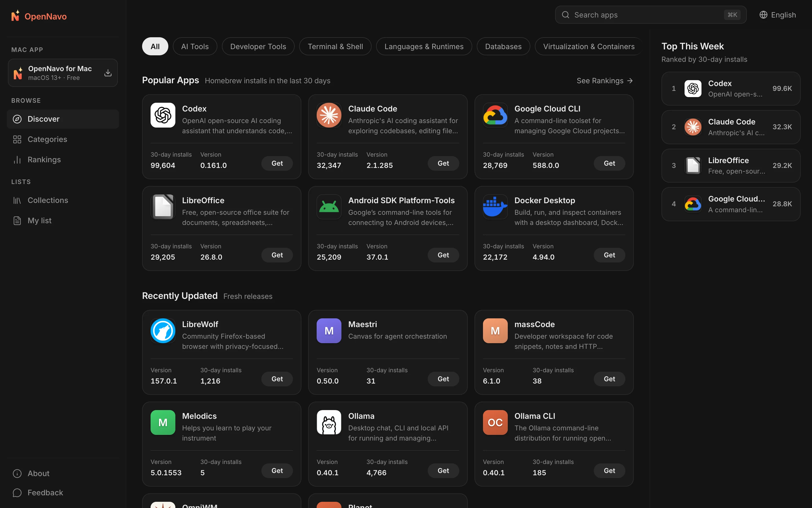
Task: Open the English language selector
Action: coord(777,15)
